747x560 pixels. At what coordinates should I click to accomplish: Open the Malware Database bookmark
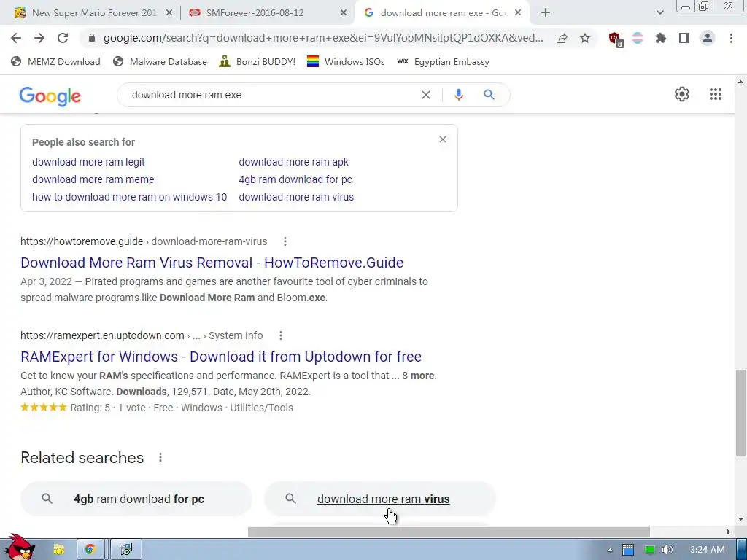click(x=160, y=61)
